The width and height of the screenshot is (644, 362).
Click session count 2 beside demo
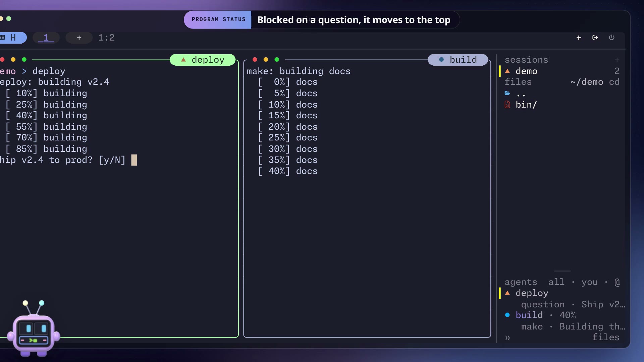pos(617,71)
